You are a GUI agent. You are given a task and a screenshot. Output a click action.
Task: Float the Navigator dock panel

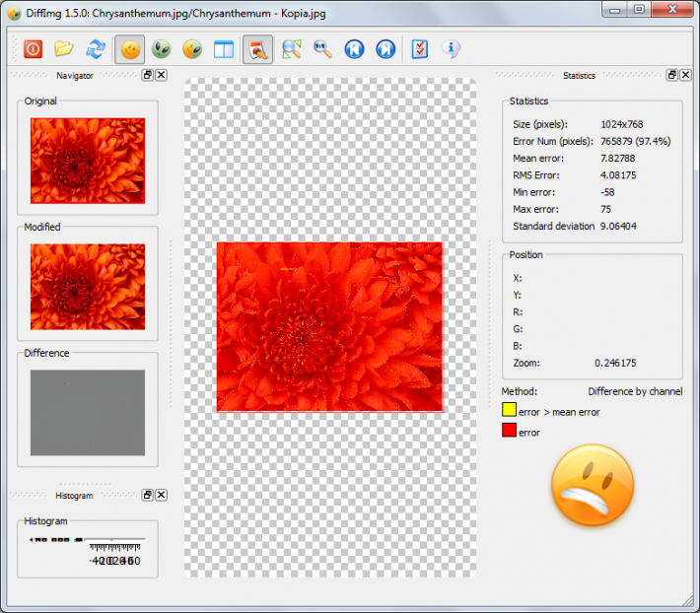[x=148, y=75]
